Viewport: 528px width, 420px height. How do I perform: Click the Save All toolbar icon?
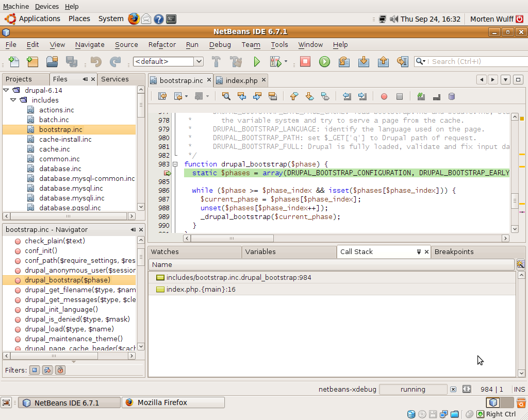coord(72,62)
